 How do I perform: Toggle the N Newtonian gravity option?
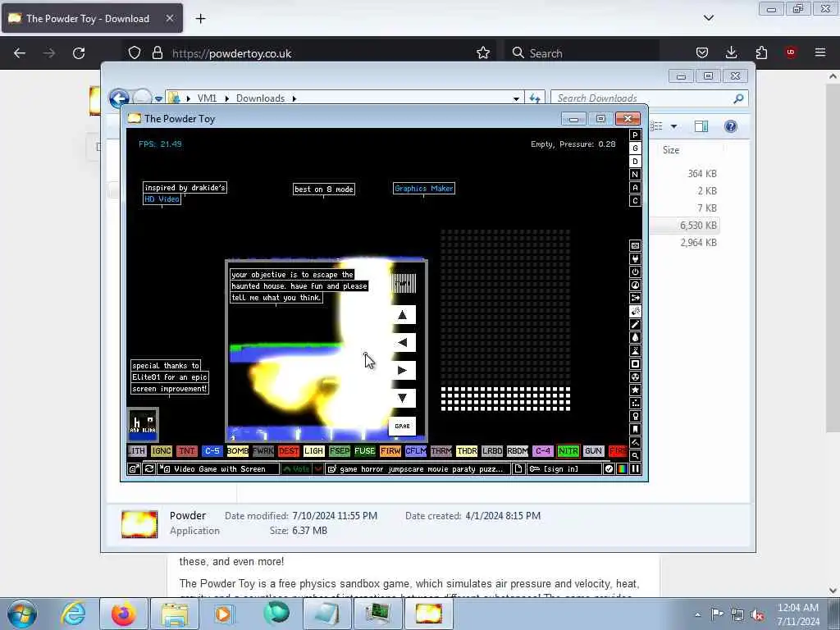tap(635, 174)
